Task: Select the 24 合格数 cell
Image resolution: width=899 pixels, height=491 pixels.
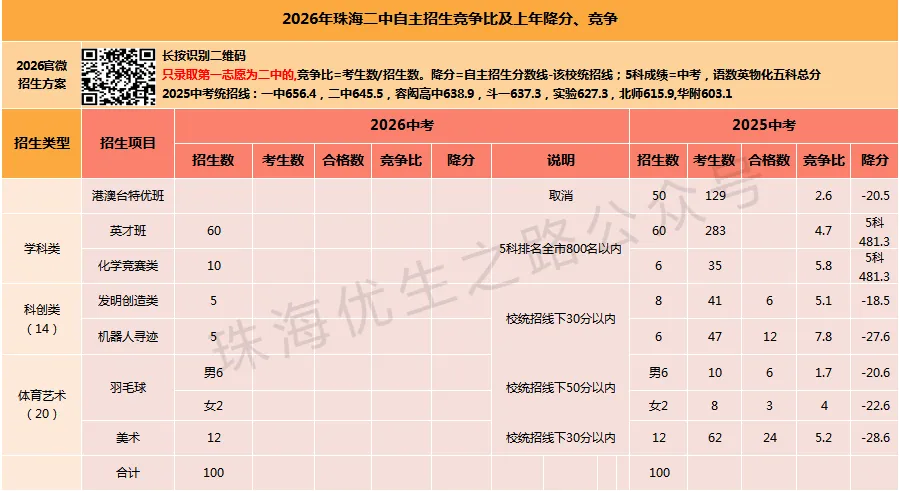Action: click(769, 438)
